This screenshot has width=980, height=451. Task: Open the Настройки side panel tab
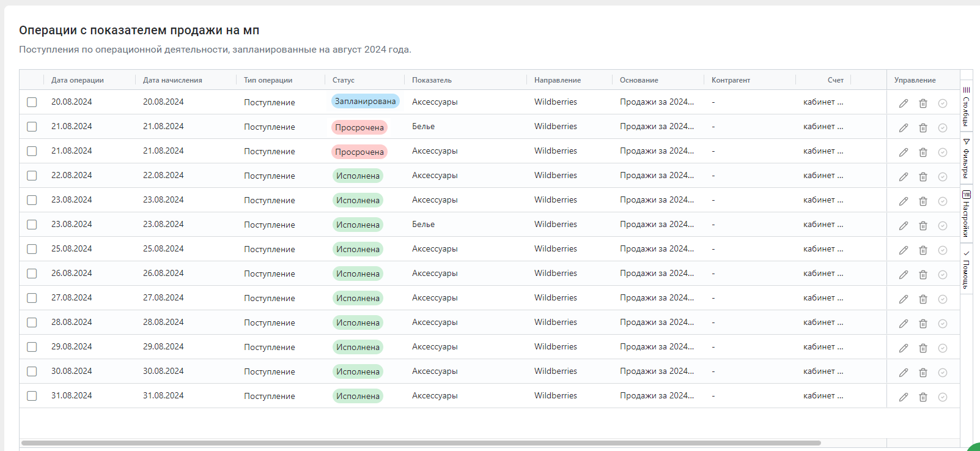click(967, 214)
